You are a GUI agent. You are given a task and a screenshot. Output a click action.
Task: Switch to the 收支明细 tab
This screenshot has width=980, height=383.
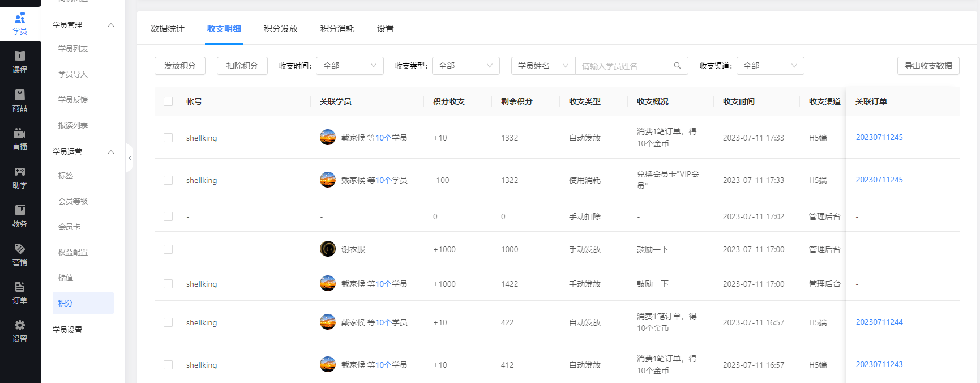(x=224, y=28)
